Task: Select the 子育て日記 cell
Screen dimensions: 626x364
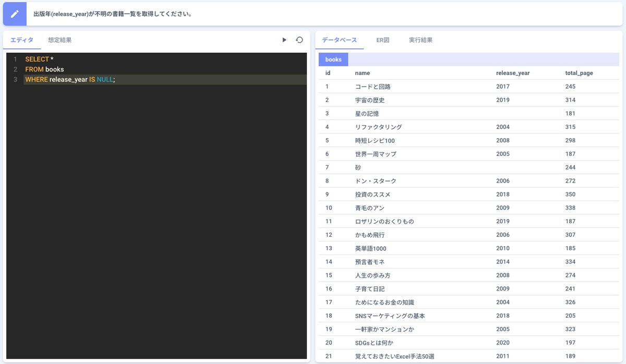Action: coord(370,289)
